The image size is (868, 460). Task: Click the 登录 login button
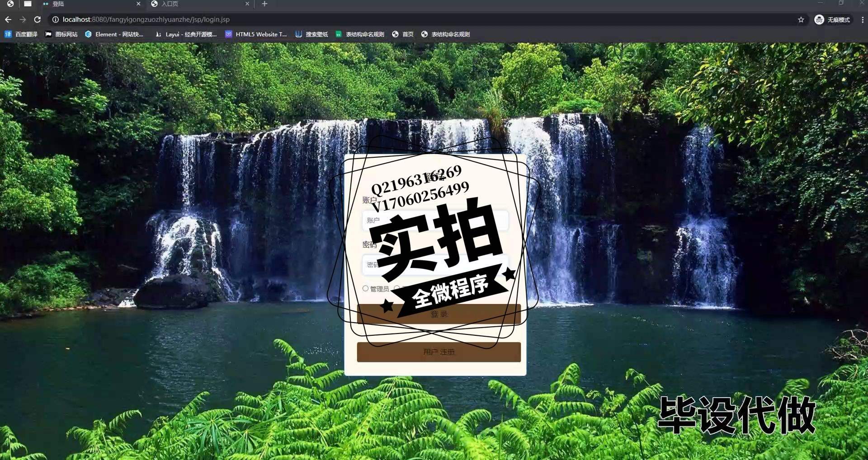439,314
